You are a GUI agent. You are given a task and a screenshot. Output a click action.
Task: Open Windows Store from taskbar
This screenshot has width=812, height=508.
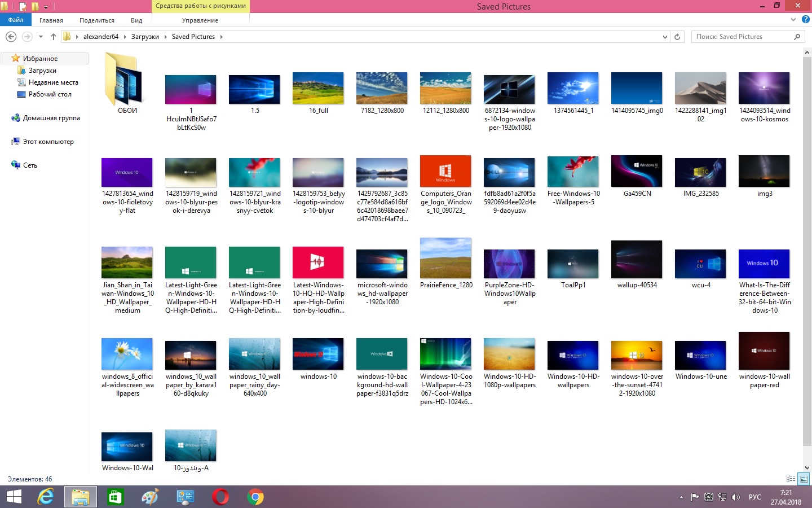[x=115, y=497]
